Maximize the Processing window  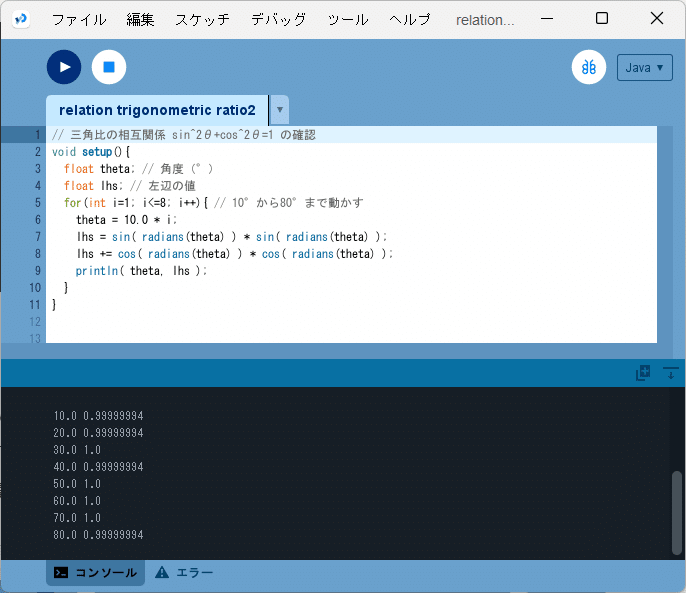pyautogui.click(x=602, y=18)
